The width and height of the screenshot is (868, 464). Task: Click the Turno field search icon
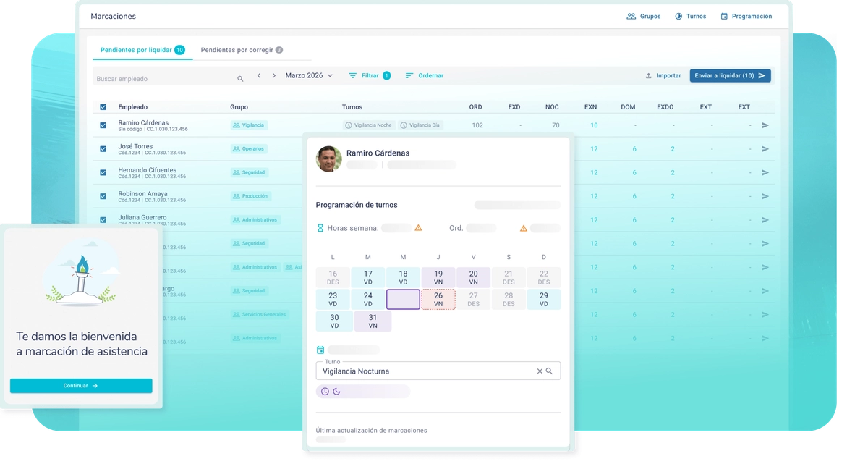[x=549, y=371]
